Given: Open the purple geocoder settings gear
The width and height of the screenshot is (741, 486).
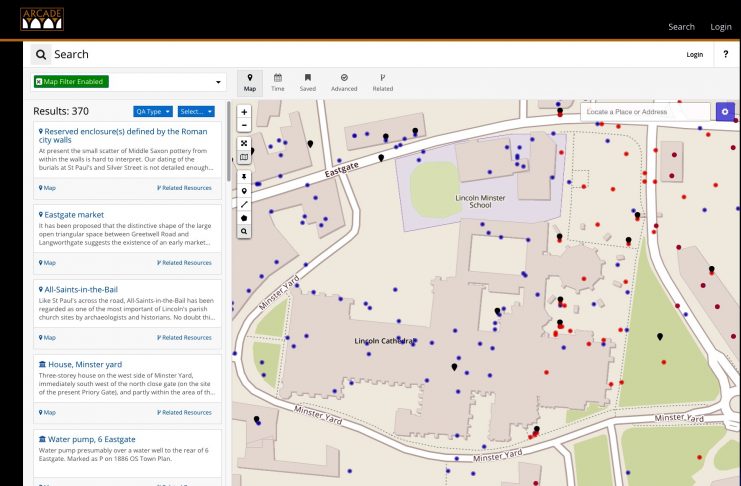Looking at the screenshot, I should [724, 111].
